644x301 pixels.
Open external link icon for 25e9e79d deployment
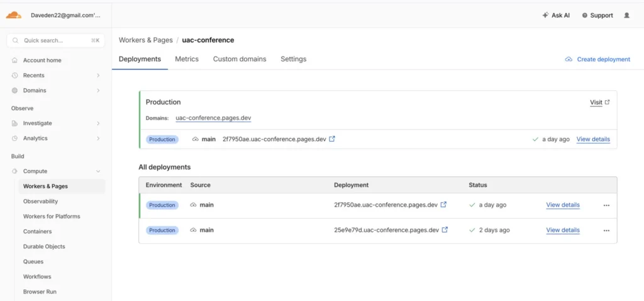coord(445,230)
